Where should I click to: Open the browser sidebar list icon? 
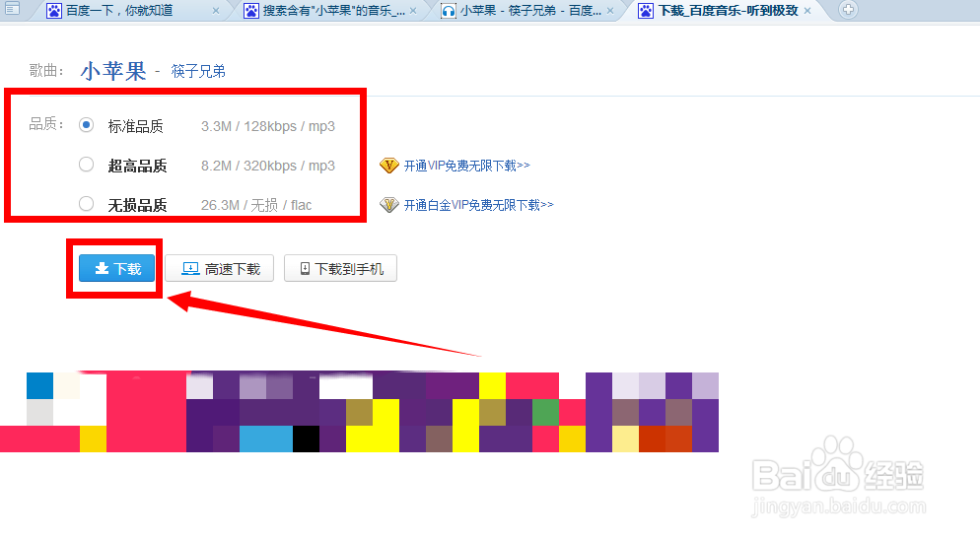click(x=12, y=8)
